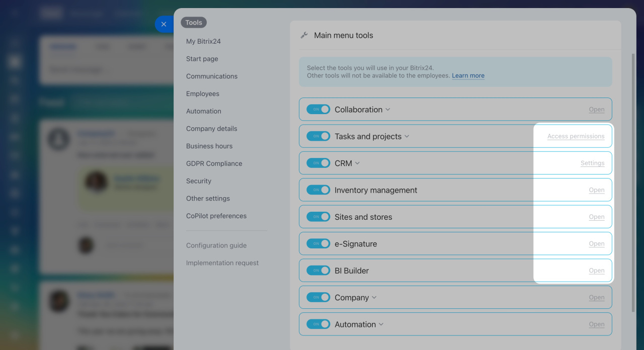Toggle the e-Signature switch
This screenshot has height=350, width=644.
pyautogui.click(x=318, y=243)
